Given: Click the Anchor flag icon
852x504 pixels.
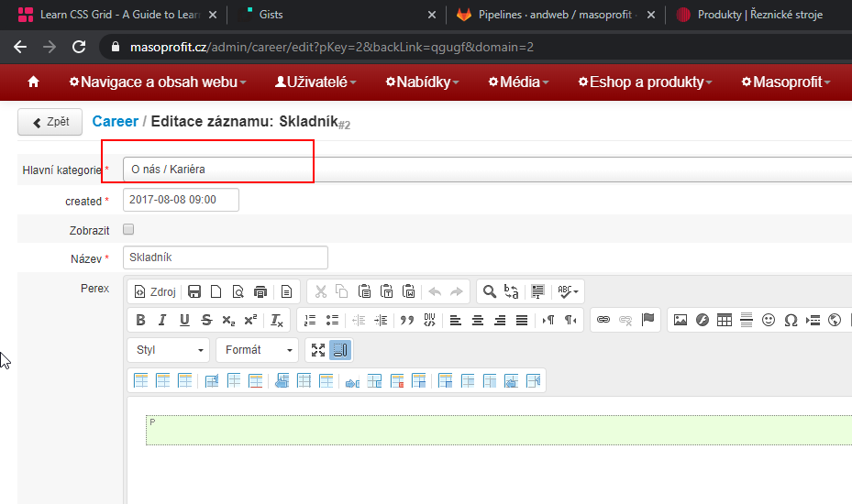Looking at the screenshot, I should point(647,320).
